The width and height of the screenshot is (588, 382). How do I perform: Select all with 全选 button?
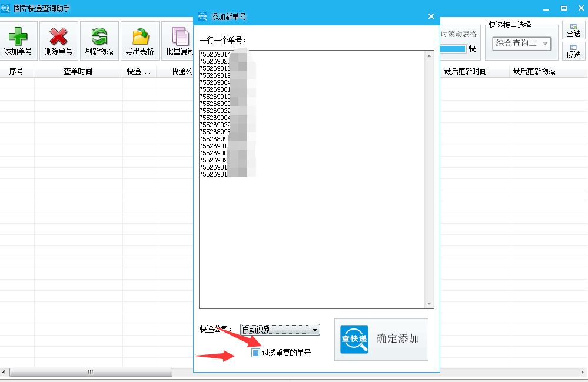pos(573,31)
